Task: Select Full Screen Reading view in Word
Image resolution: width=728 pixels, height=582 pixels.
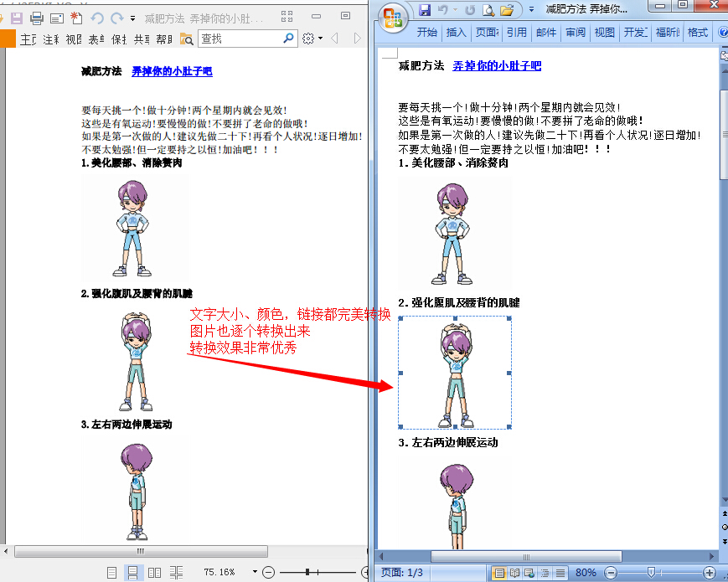Action: [514, 573]
